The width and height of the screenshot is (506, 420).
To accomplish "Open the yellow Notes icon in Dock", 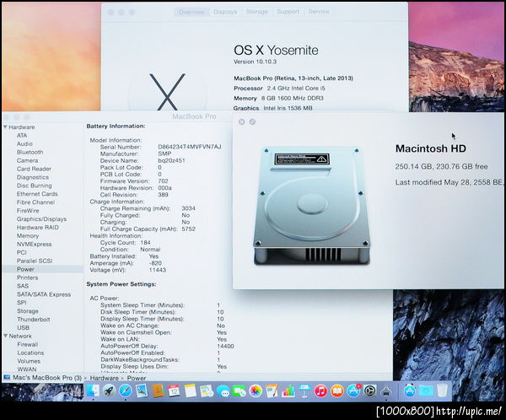I will click(190, 391).
